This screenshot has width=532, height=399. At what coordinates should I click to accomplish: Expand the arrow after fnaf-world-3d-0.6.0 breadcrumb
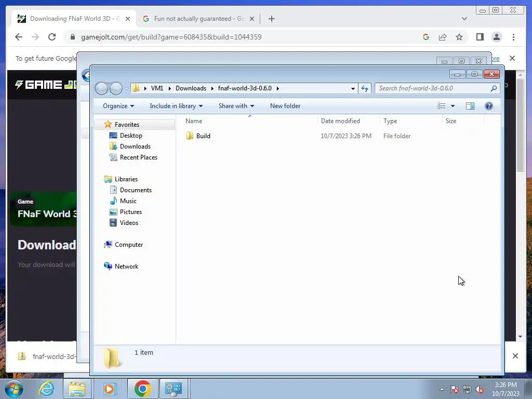point(277,88)
